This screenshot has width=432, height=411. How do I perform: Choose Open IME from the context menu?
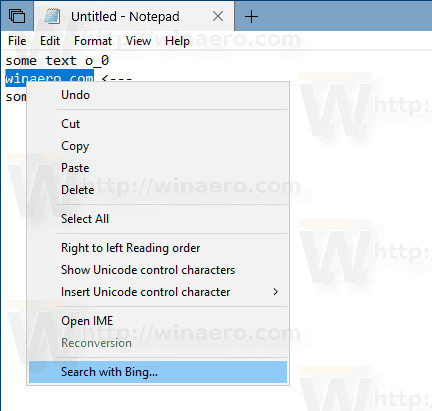click(x=158, y=321)
